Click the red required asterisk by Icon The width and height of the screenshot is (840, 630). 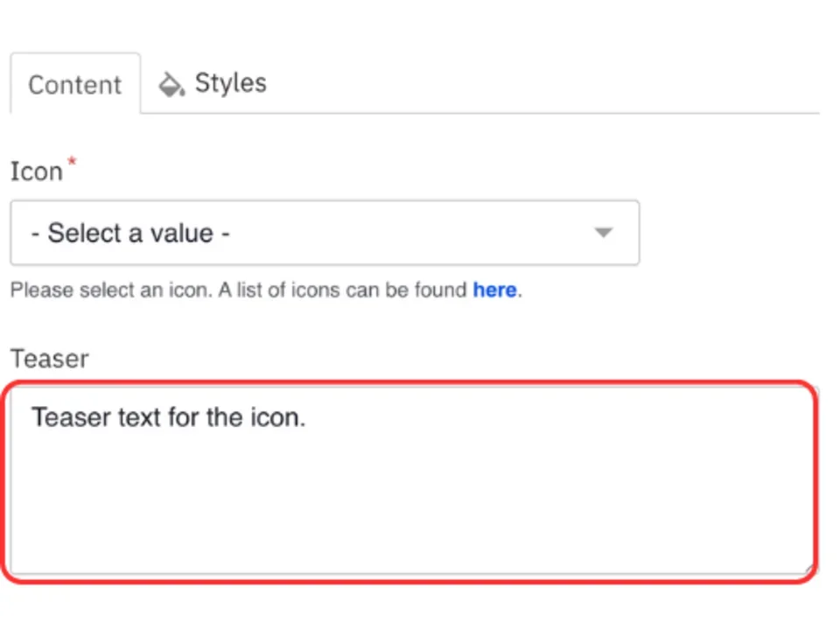pos(72,163)
